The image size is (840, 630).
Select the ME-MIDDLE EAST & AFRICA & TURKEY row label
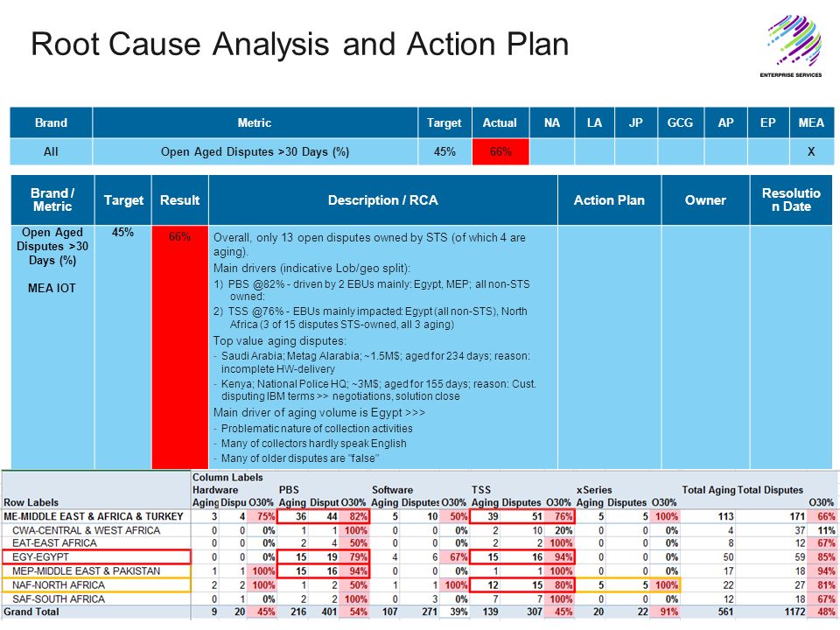(94, 516)
